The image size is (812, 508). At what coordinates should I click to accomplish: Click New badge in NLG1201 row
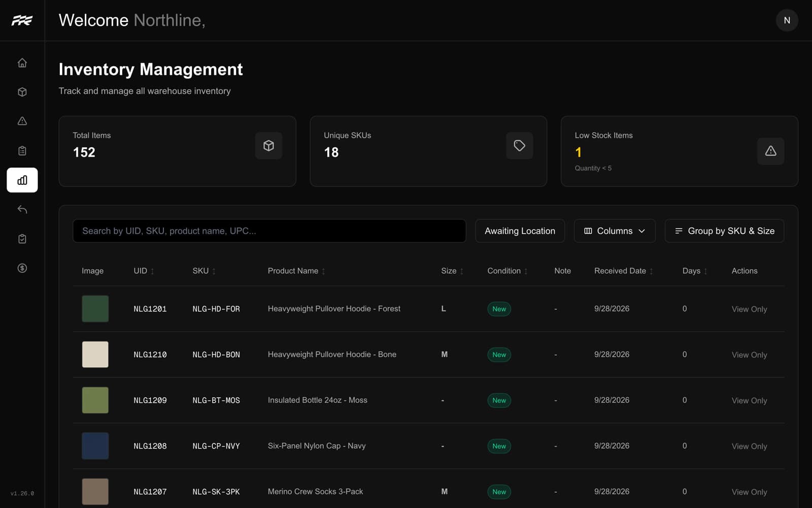click(x=499, y=309)
